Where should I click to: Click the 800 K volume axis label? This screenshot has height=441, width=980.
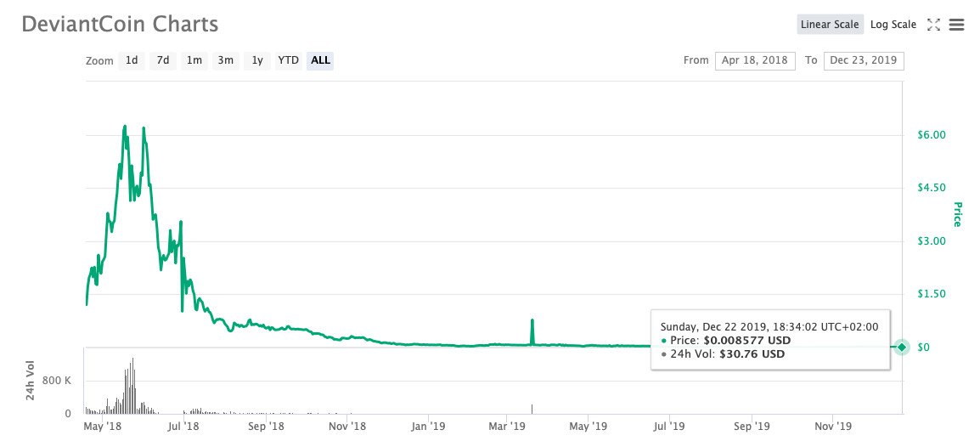[58, 381]
